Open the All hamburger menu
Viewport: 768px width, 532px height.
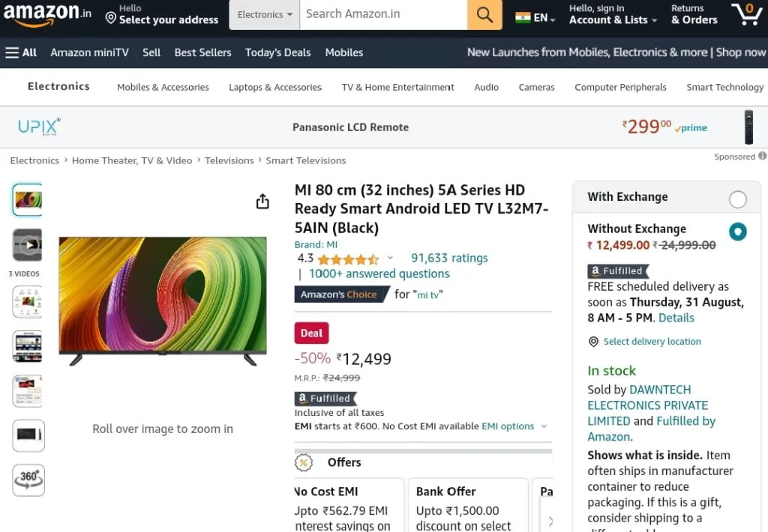pyautogui.click(x=20, y=52)
